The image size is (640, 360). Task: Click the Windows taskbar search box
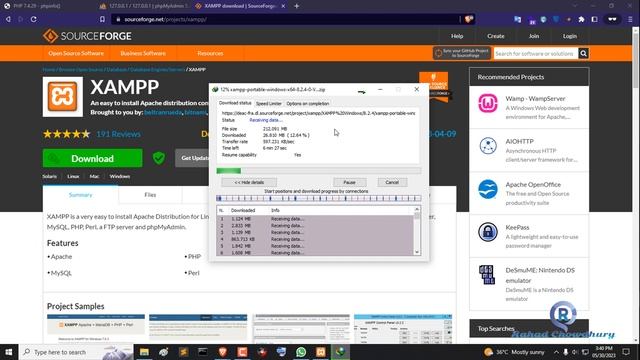76,352
